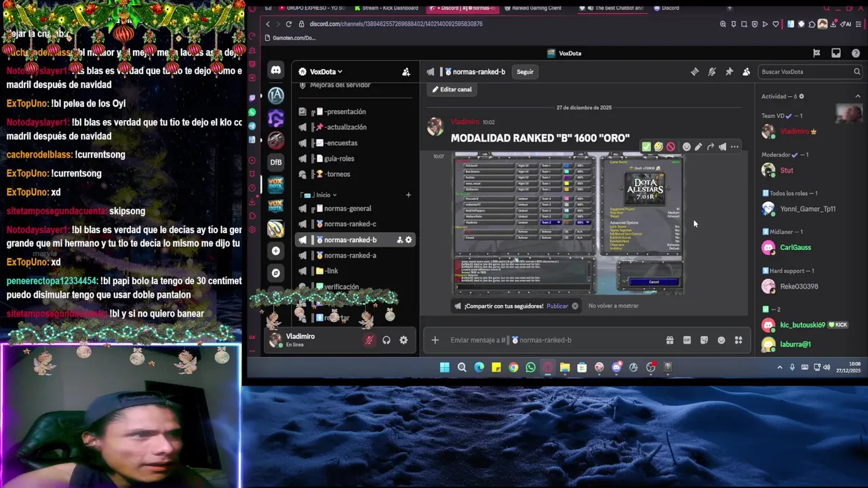Viewport: 868px width, 488px height.
Task: Reload the page in the browser
Action: tap(289, 24)
